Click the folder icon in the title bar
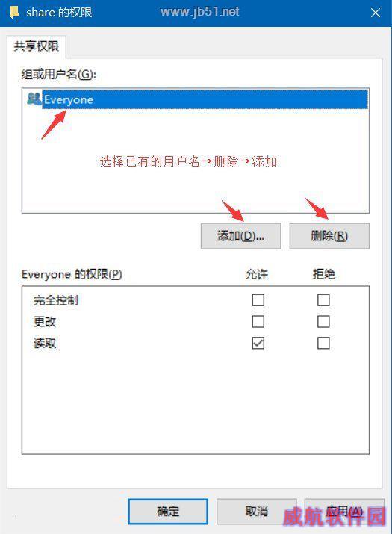The width and height of the screenshot is (392, 534). (14, 13)
